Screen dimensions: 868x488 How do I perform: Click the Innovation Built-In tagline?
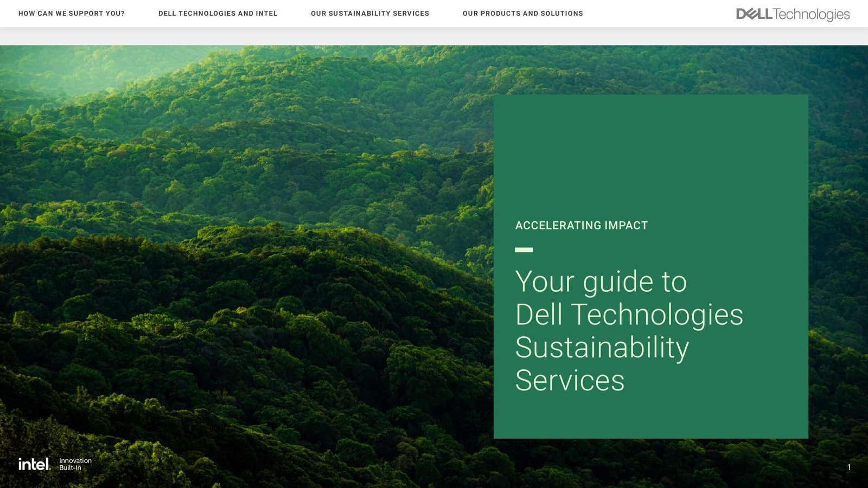tap(75, 464)
